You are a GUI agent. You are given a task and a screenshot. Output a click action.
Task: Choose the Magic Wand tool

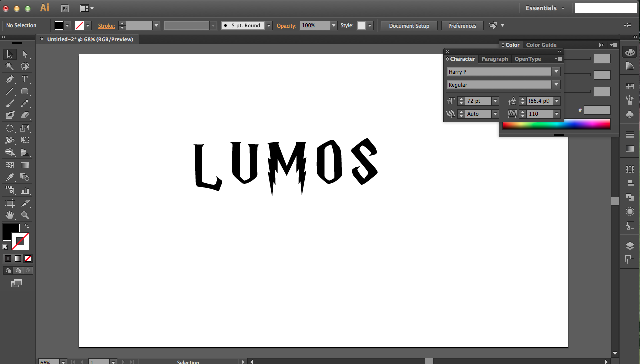click(x=10, y=66)
